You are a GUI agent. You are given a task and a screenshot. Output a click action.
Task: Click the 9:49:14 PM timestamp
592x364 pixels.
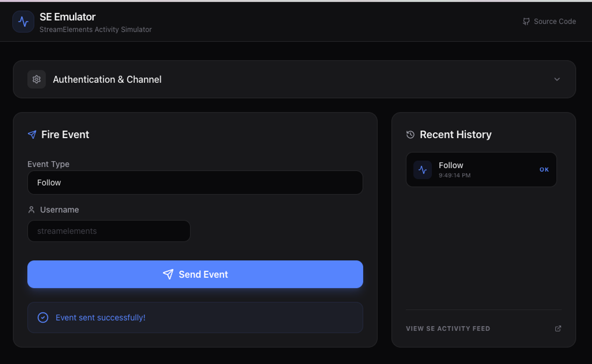pos(454,175)
